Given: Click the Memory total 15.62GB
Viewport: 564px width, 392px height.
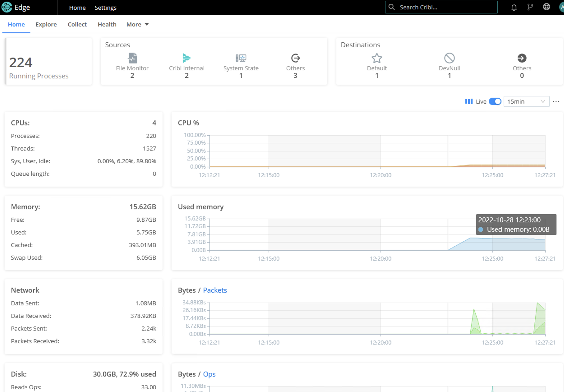Looking at the screenshot, I should point(143,207).
